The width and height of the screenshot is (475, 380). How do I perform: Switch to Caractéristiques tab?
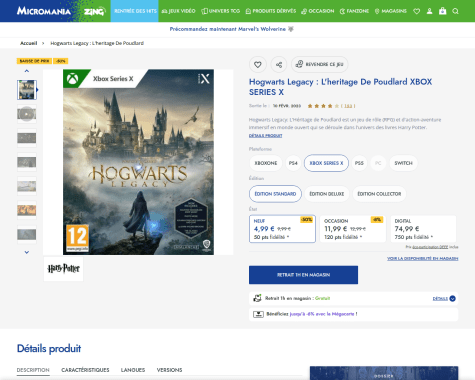[x=85, y=370]
